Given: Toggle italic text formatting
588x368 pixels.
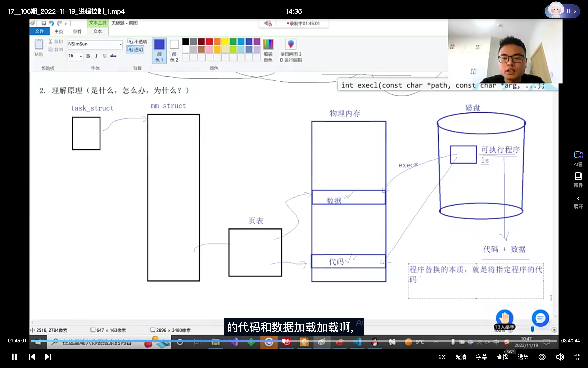Looking at the screenshot, I should pyautogui.click(x=96, y=56).
